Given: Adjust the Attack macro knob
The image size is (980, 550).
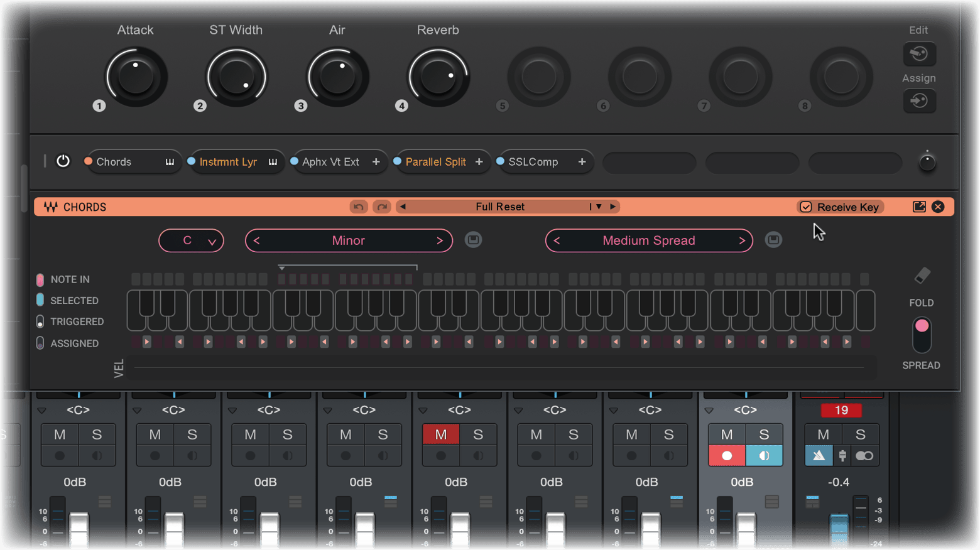Looking at the screenshot, I should point(136,77).
